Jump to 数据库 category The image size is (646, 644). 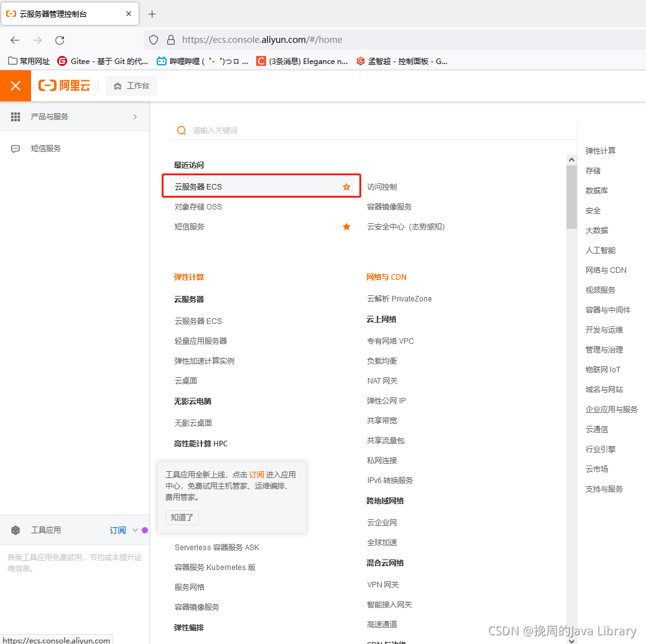point(596,191)
